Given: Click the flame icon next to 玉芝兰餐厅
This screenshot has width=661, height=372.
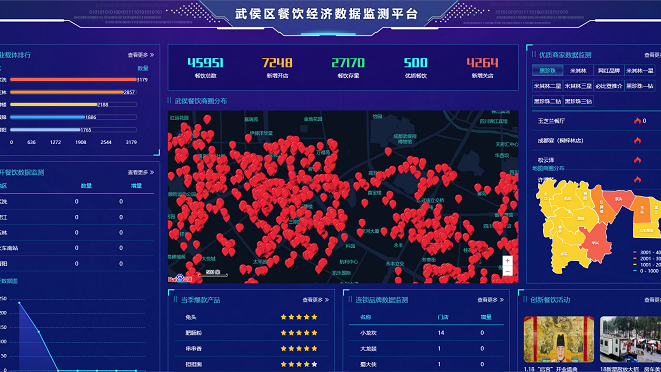Looking at the screenshot, I should click(x=637, y=121).
